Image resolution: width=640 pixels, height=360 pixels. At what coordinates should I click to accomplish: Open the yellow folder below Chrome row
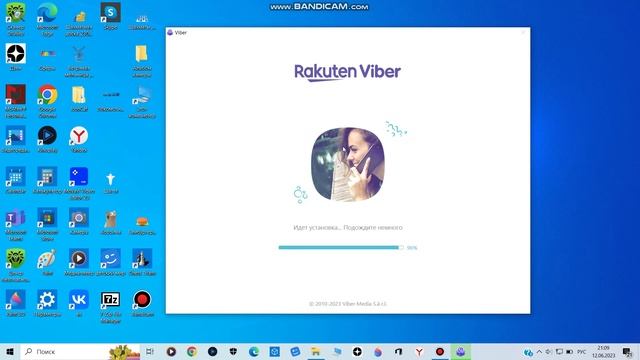[79, 95]
